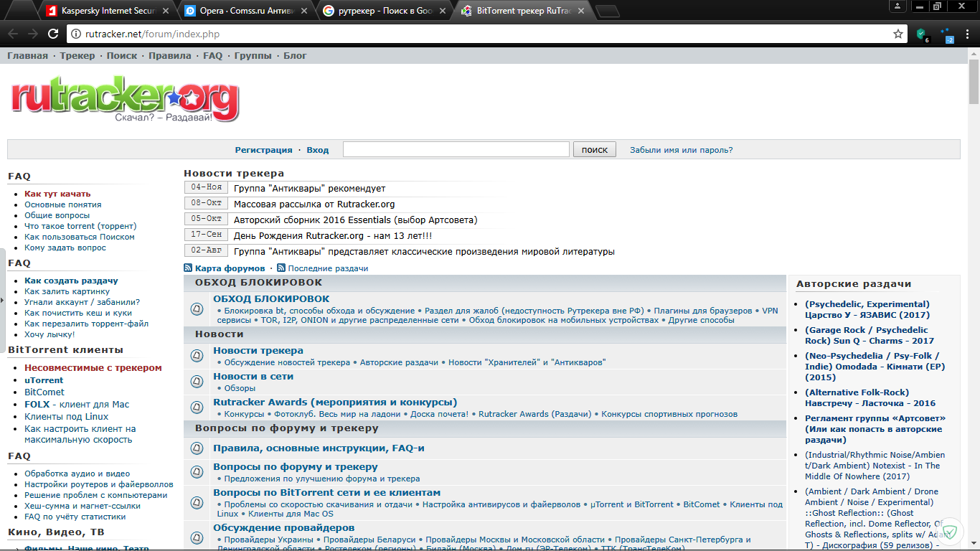Click the forum icon beside Обсуждение провайдеров
This screenshot has width=980, height=551.
[x=197, y=537]
